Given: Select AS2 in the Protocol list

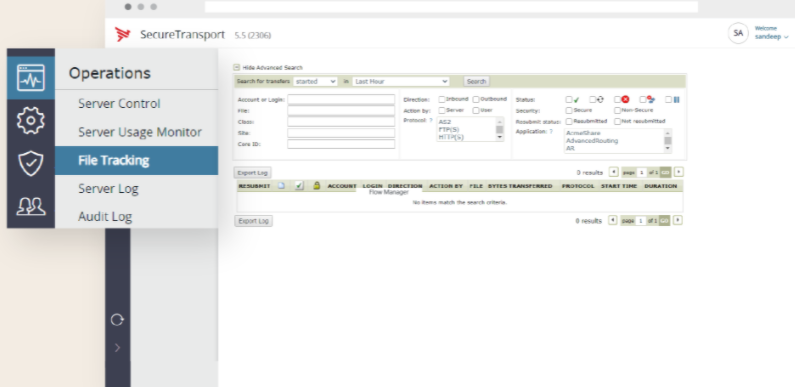Looking at the screenshot, I should click(445, 122).
